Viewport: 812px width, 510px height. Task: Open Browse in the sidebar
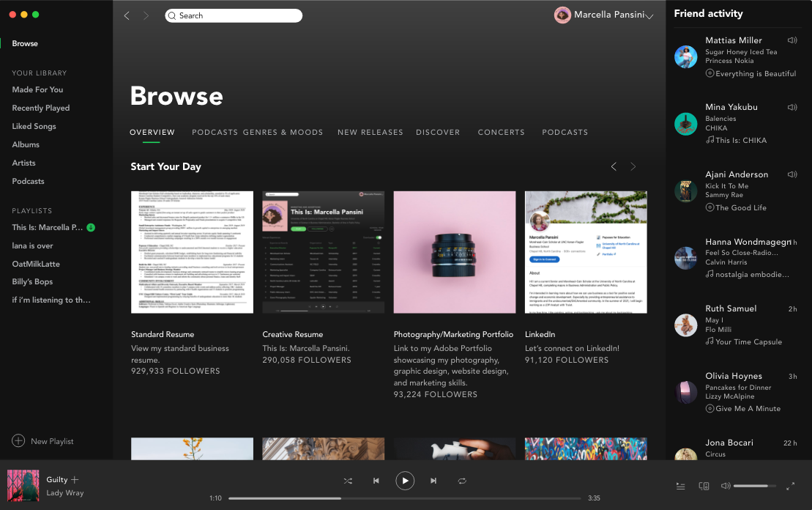coord(25,43)
